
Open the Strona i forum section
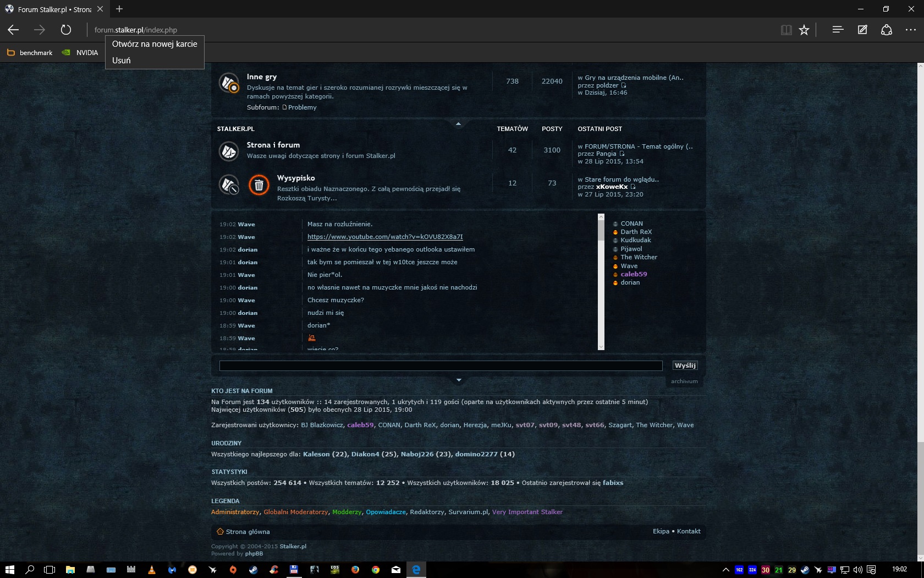click(273, 145)
